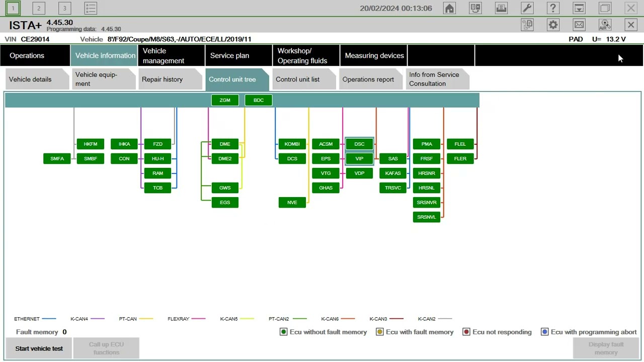Select the KAFAS control unit node
The height and width of the screenshot is (362, 644).
(393, 173)
